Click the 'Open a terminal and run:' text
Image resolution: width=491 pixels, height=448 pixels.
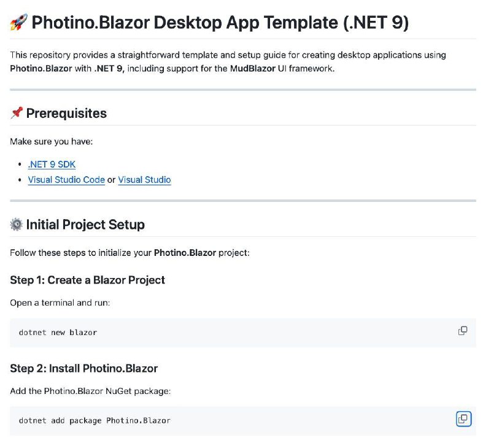point(60,303)
